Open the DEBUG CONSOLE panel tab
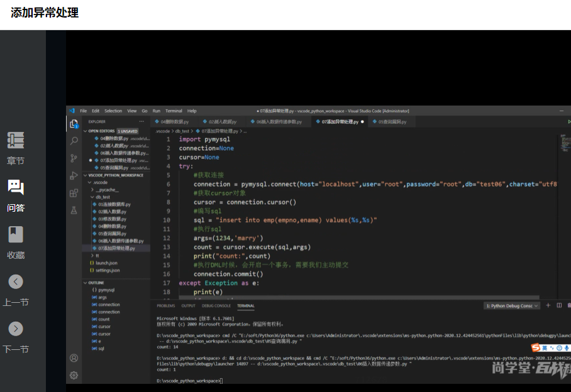Viewport: 571px width, 392px height. pos(216,306)
